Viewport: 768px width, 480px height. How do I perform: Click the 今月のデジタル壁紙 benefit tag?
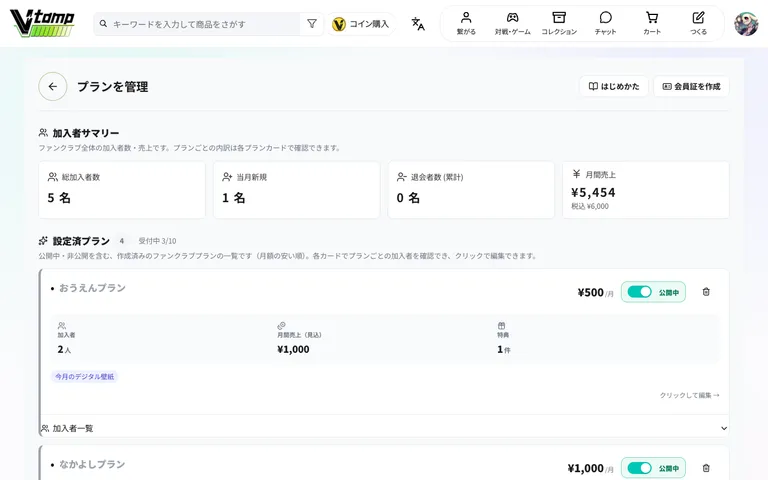tap(84, 377)
